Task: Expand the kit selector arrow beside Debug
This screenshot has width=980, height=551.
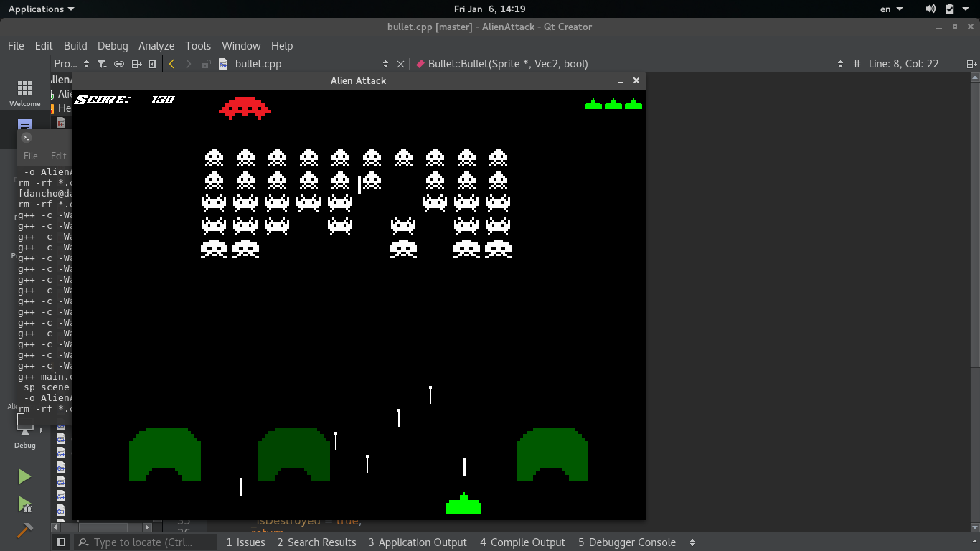Action: [x=42, y=430]
